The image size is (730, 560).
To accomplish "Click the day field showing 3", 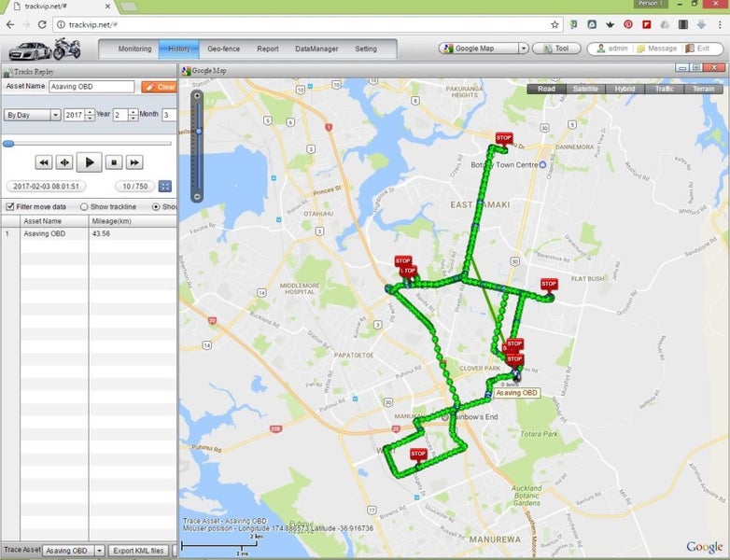I will pyautogui.click(x=169, y=115).
